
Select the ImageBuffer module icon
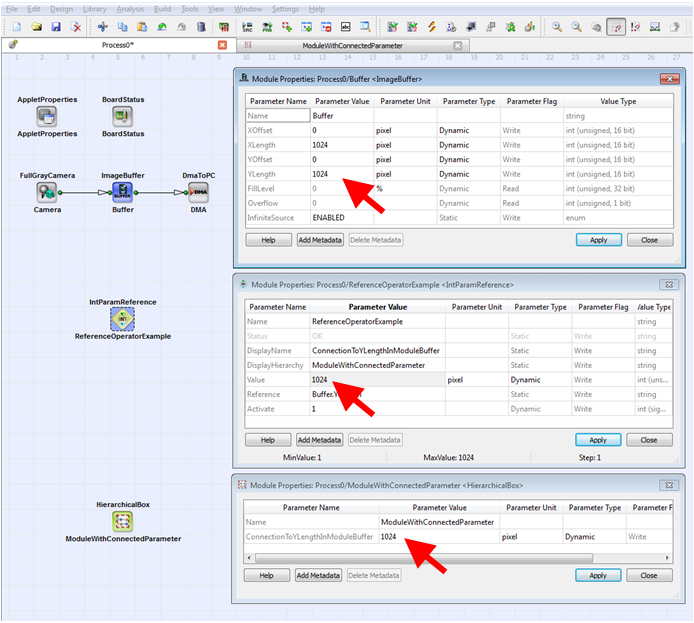pyautogui.click(x=122, y=192)
